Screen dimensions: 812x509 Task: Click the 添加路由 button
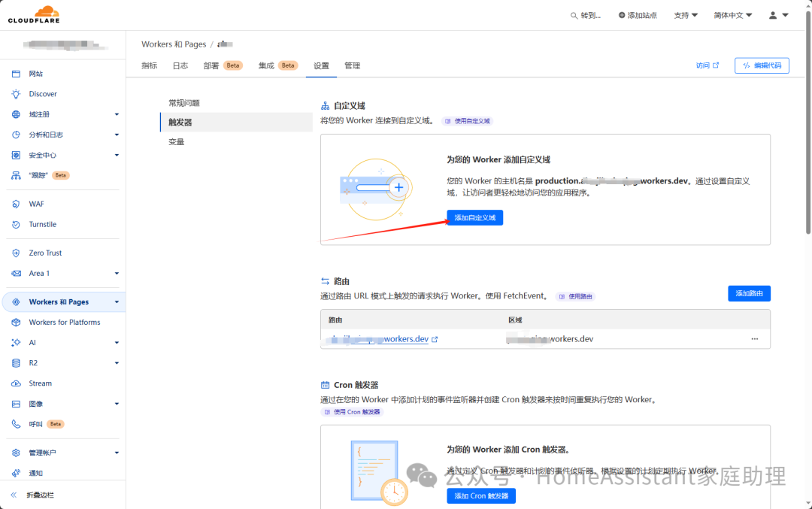coord(749,293)
